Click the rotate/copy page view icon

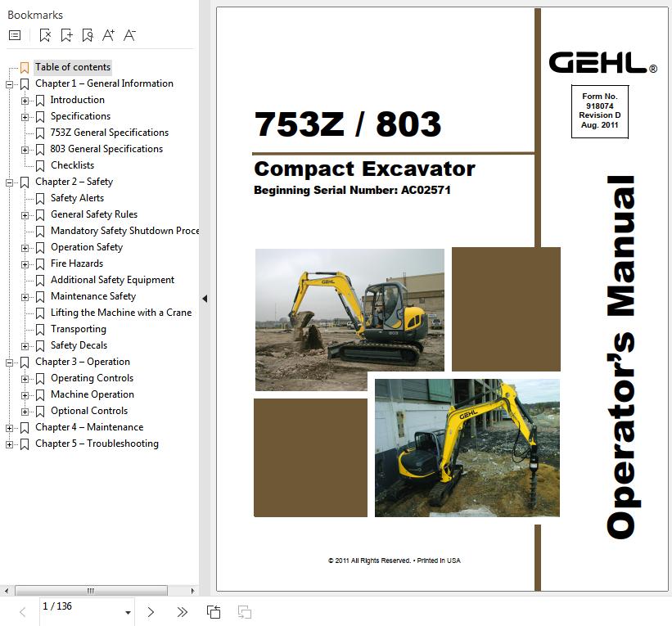tap(214, 612)
